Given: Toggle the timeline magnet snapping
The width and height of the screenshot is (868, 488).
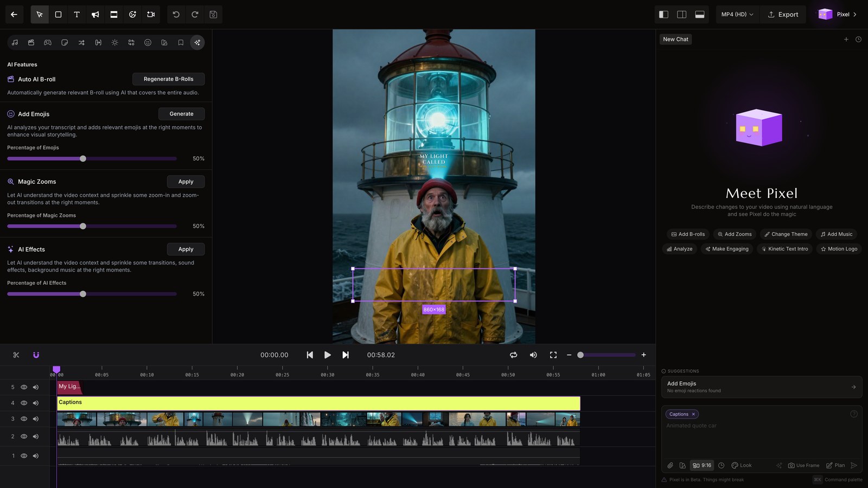Looking at the screenshot, I should [x=36, y=355].
